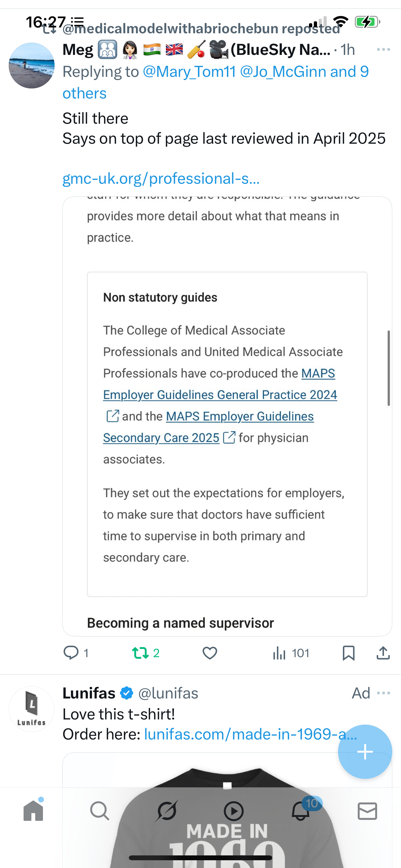Open the video play tab icon

233,811
